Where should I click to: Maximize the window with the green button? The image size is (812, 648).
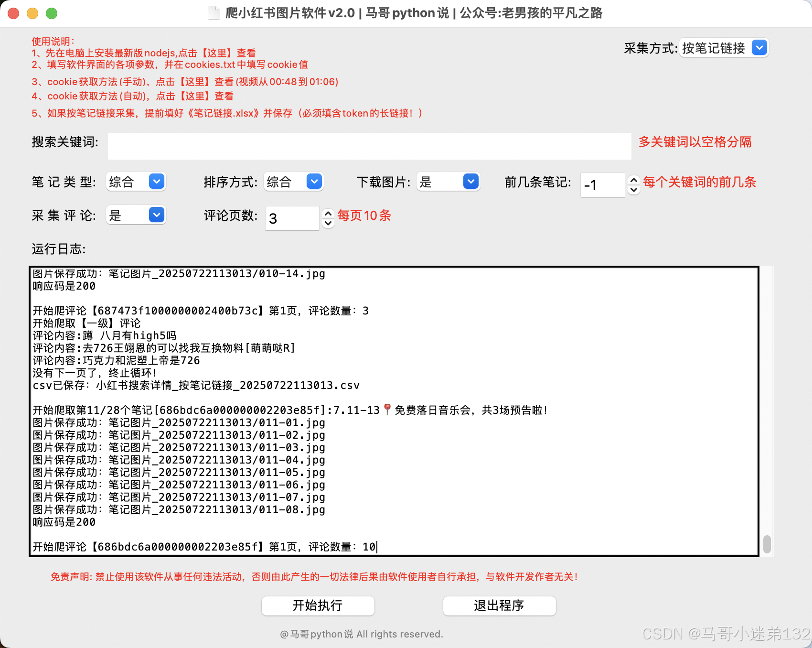tap(52, 13)
